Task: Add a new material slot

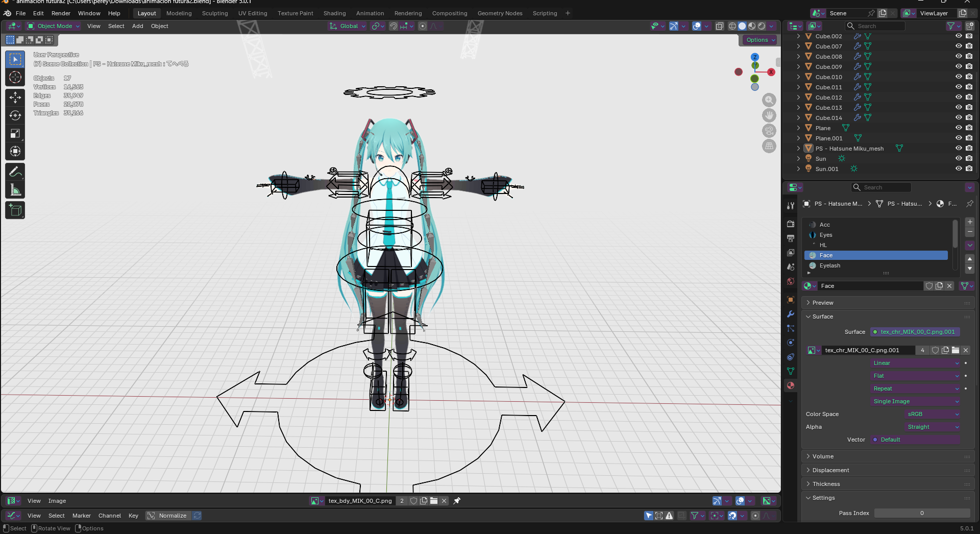Action: [970, 222]
